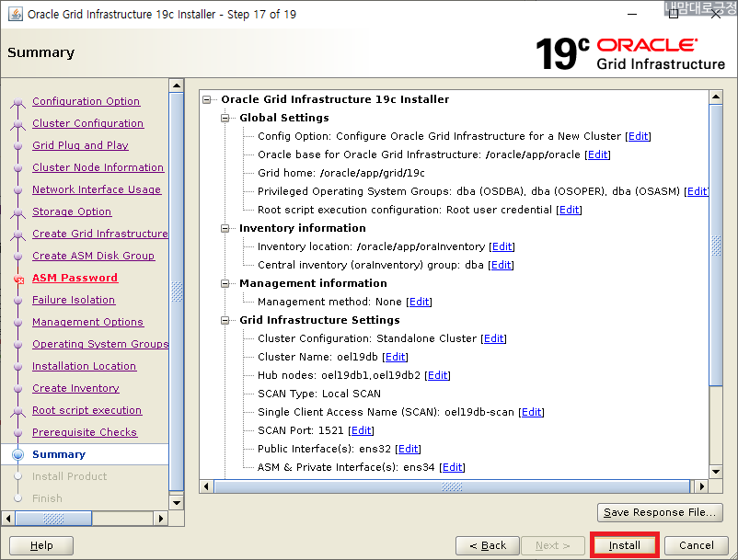Edit Root script execution configuration
This screenshot has width=738, height=560.
tap(569, 210)
